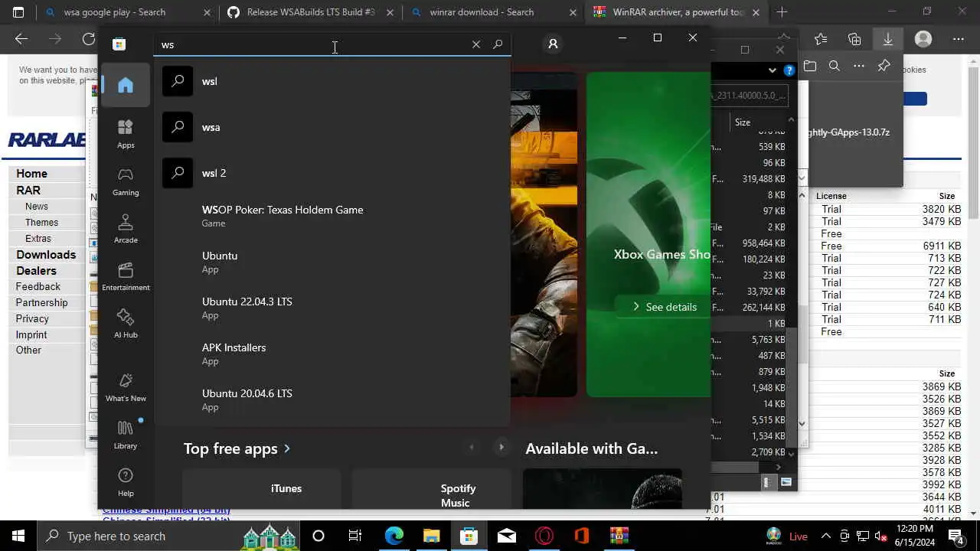The height and width of the screenshot is (551, 980).
Task: Open the Arcade section in Store sidebar
Action: [126, 229]
